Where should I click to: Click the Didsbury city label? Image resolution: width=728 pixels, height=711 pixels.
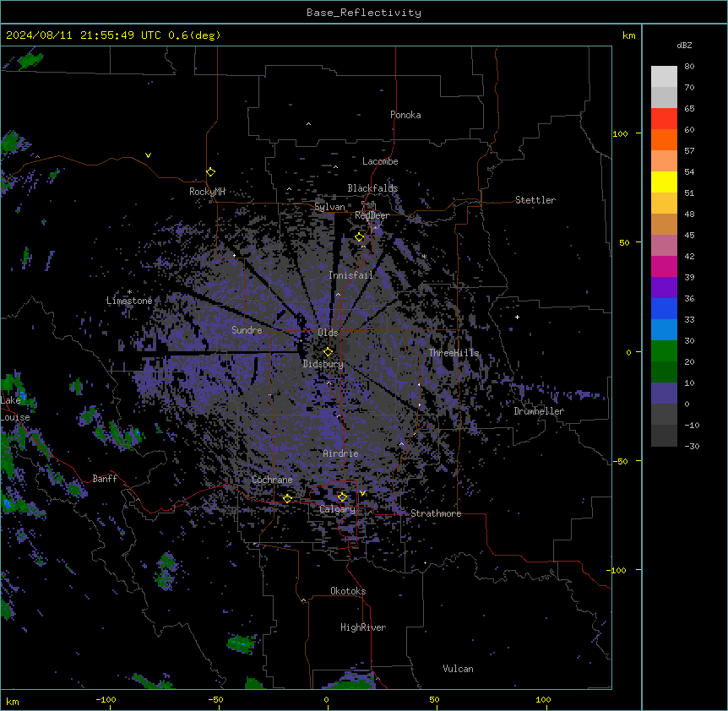(x=323, y=364)
